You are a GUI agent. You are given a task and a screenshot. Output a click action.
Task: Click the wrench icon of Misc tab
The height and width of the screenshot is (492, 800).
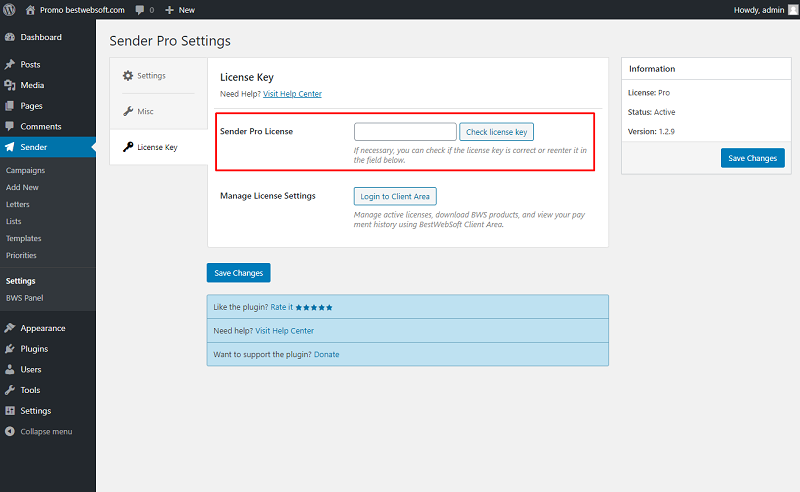[x=128, y=111]
